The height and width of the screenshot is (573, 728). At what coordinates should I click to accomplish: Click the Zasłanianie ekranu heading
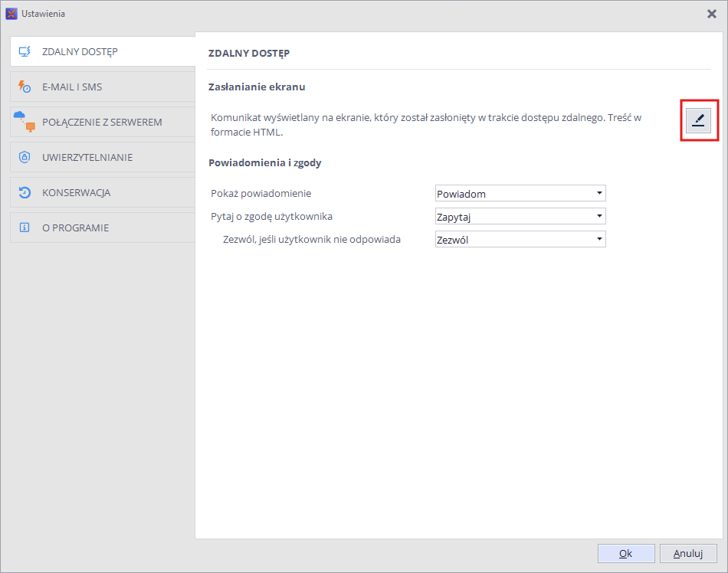click(257, 87)
